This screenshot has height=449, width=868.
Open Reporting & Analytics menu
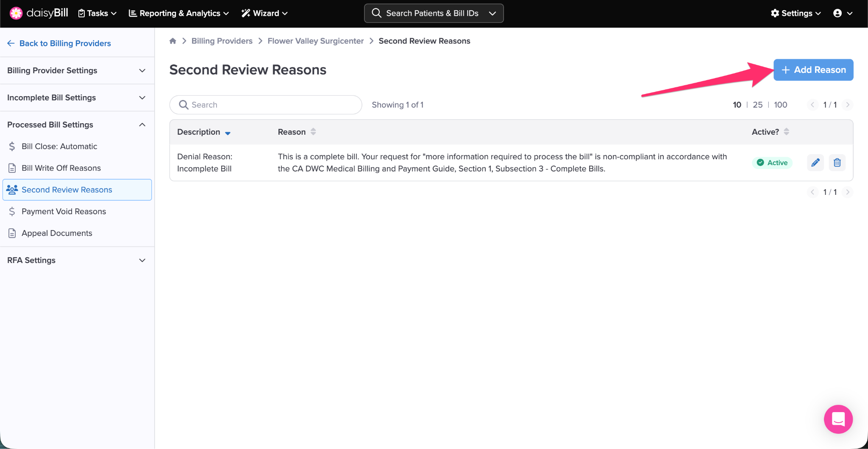[179, 13]
